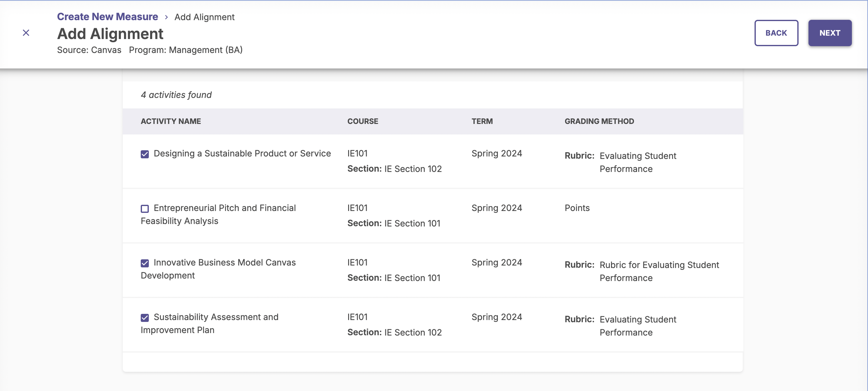Click the Add Alignment breadcrumb text
Viewport: 868px width, 391px height.
(204, 17)
